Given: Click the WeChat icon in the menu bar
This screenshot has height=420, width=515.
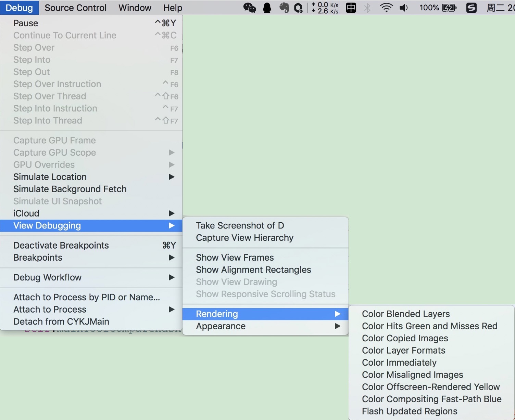Looking at the screenshot, I should click(250, 8).
